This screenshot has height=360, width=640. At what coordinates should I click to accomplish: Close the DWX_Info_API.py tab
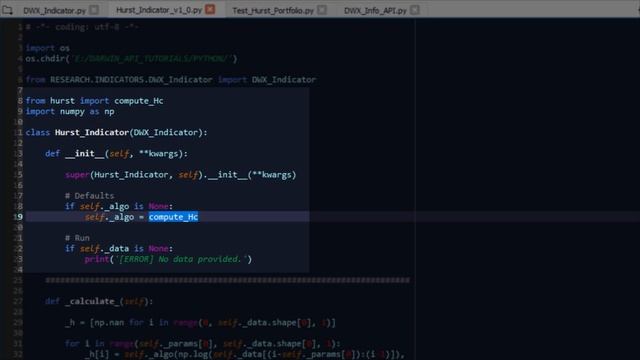point(415,10)
